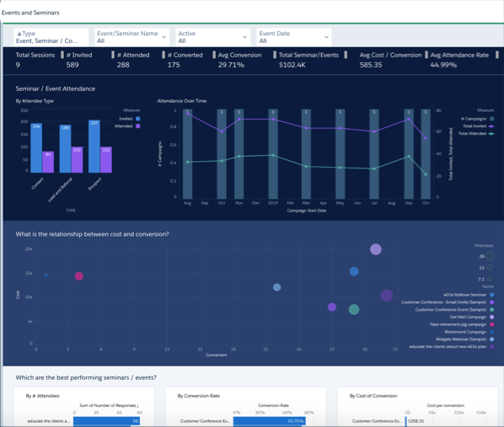Screen dimensions: 504x427
Task: Click the Attended legend swatch
Action: coord(138,126)
